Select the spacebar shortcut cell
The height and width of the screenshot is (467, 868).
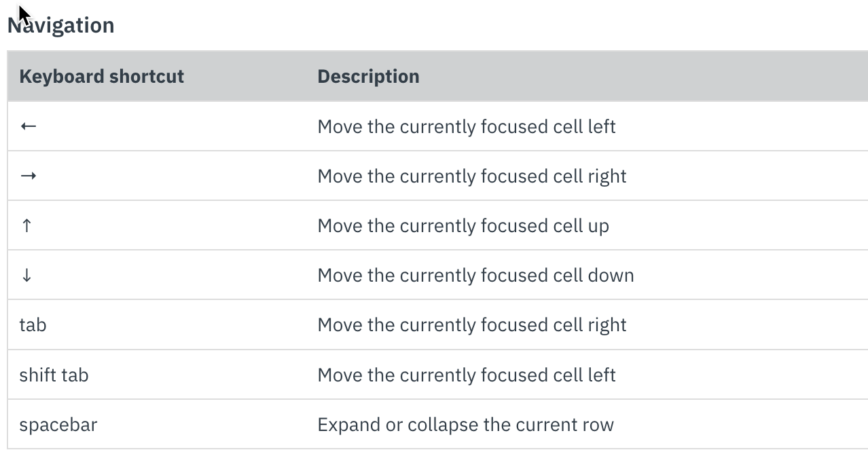pos(58,425)
